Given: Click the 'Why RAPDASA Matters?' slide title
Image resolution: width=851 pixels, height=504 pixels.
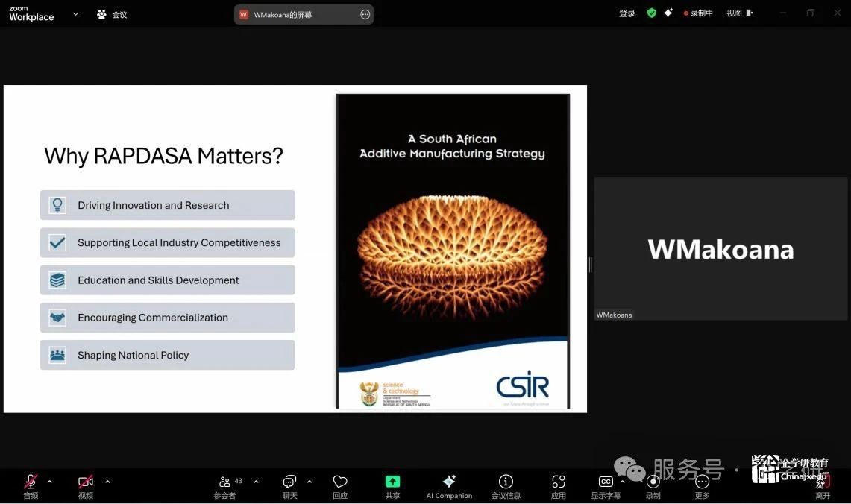Looking at the screenshot, I should [x=163, y=156].
